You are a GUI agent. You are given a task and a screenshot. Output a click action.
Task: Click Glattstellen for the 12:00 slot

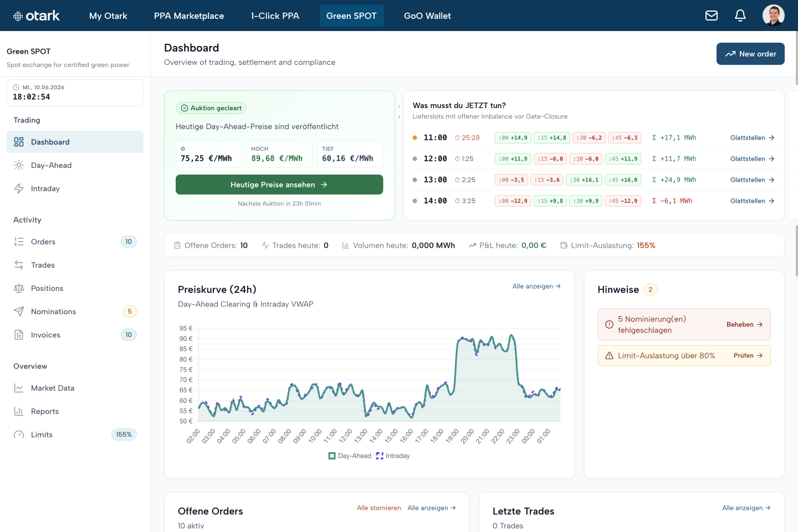point(752,158)
